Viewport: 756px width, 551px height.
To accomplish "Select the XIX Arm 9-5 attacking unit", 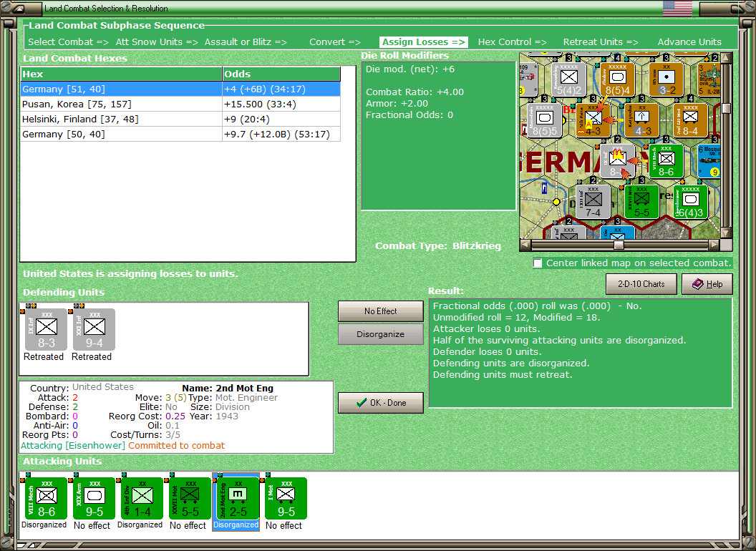I will coord(94,498).
